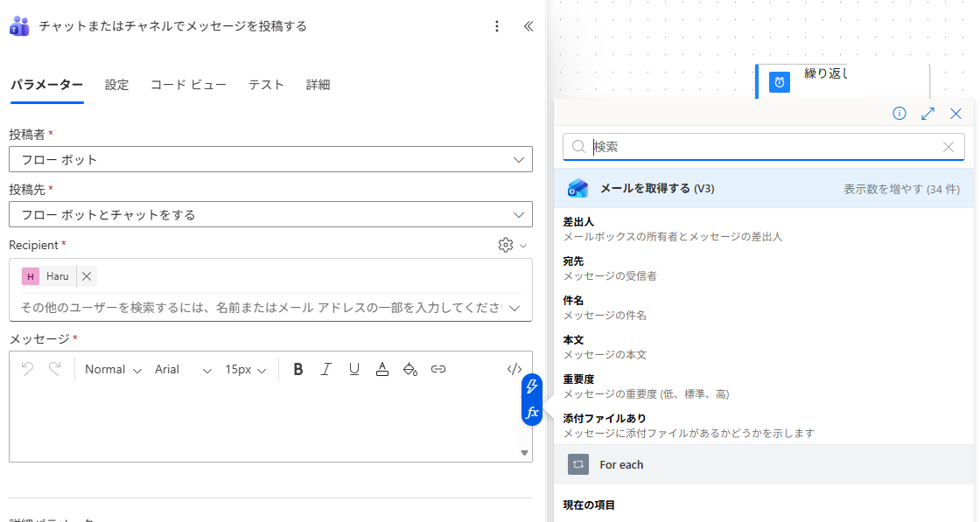Click the For each loop icon
The image size is (980, 522).
(578, 464)
